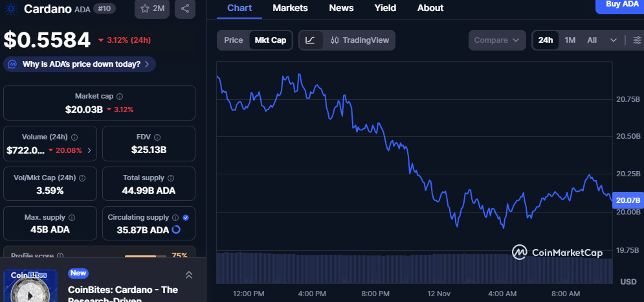Open the Yield tab
The width and height of the screenshot is (644, 302).
point(385,8)
